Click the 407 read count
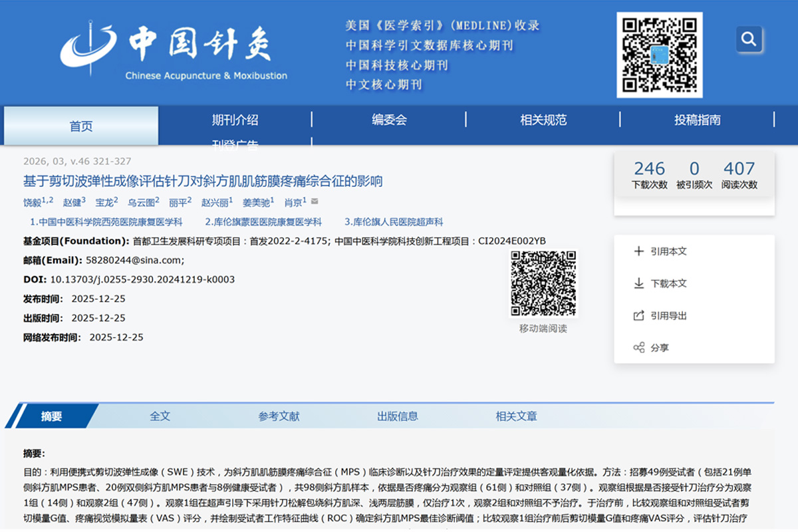 [739, 168]
